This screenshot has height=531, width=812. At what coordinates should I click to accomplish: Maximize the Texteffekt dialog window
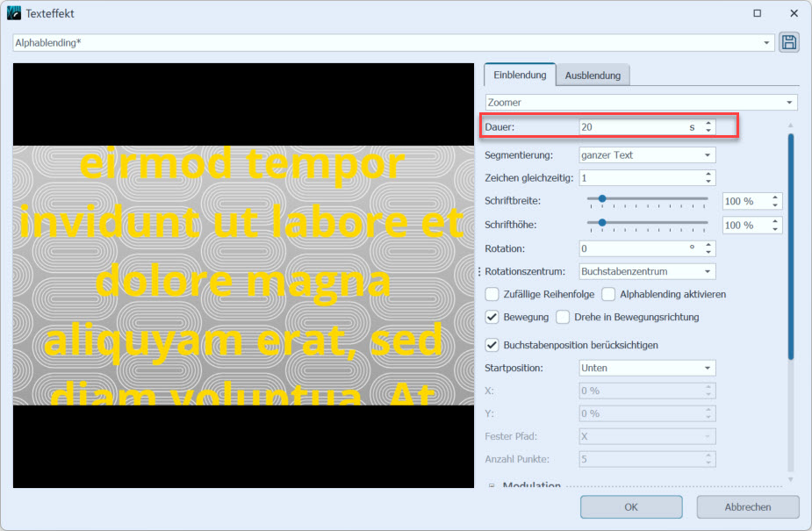point(757,13)
